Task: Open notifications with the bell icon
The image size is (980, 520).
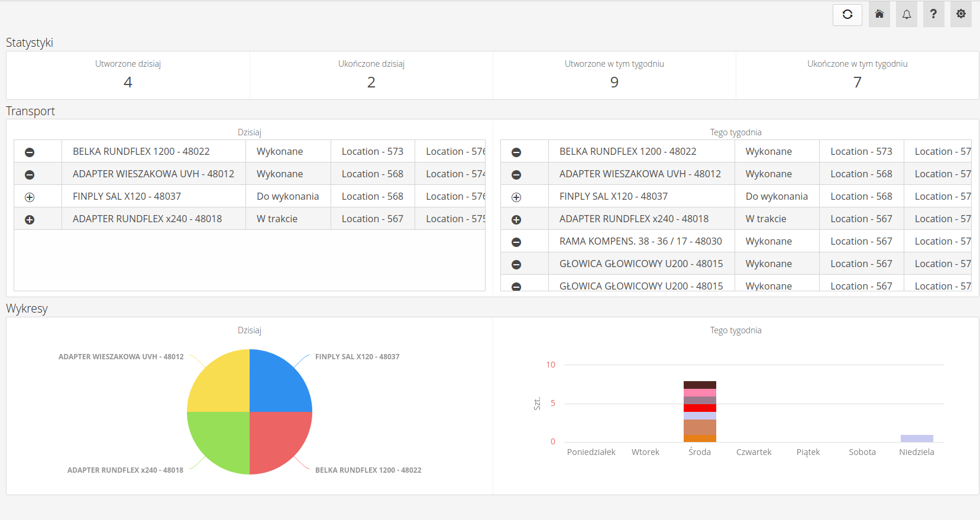Action: pyautogui.click(x=906, y=15)
